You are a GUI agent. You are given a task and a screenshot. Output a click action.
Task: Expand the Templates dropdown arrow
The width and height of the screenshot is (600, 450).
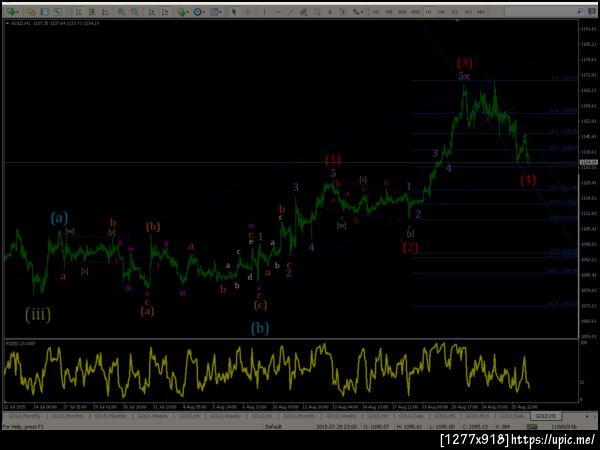click(x=221, y=12)
